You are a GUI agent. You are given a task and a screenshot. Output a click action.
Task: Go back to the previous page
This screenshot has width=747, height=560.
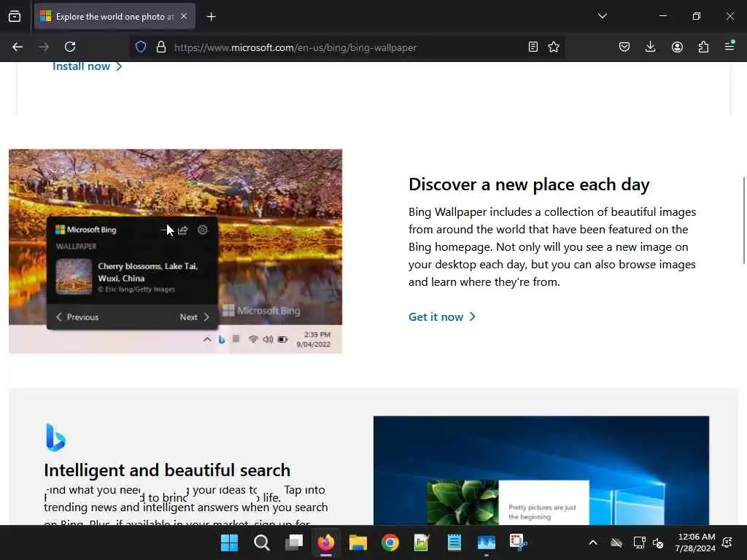click(x=18, y=47)
